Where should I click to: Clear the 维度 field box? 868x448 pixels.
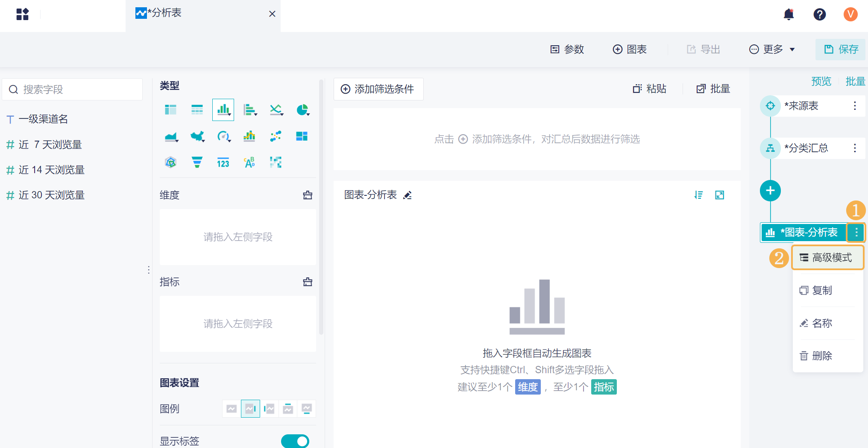pyautogui.click(x=308, y=195)
